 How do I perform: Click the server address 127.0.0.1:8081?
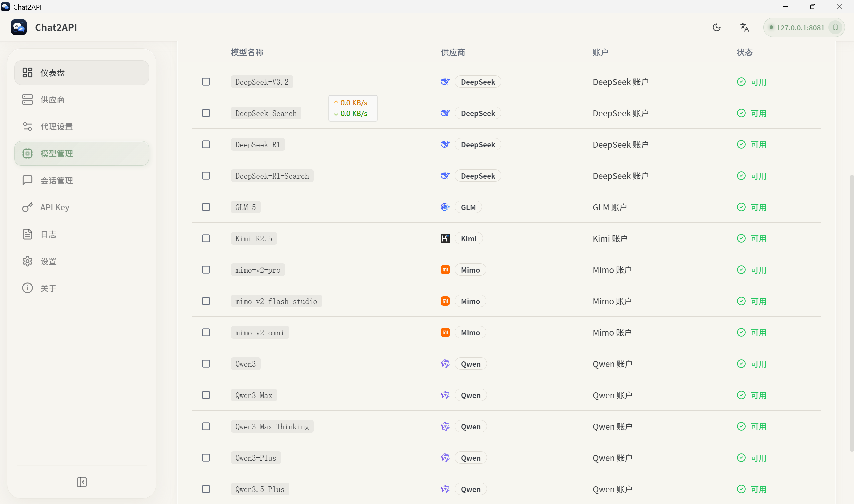coord(800,28)
